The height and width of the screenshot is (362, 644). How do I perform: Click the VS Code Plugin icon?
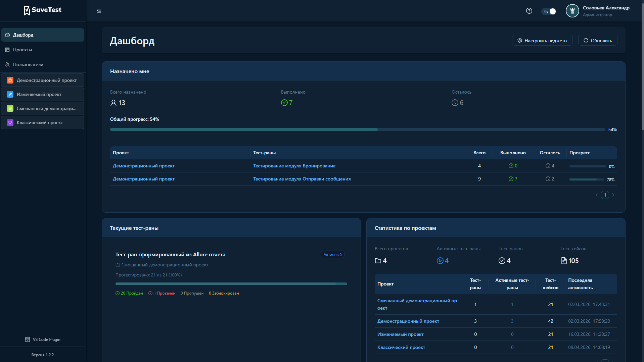pyautogui.click(x=27, y=339)
